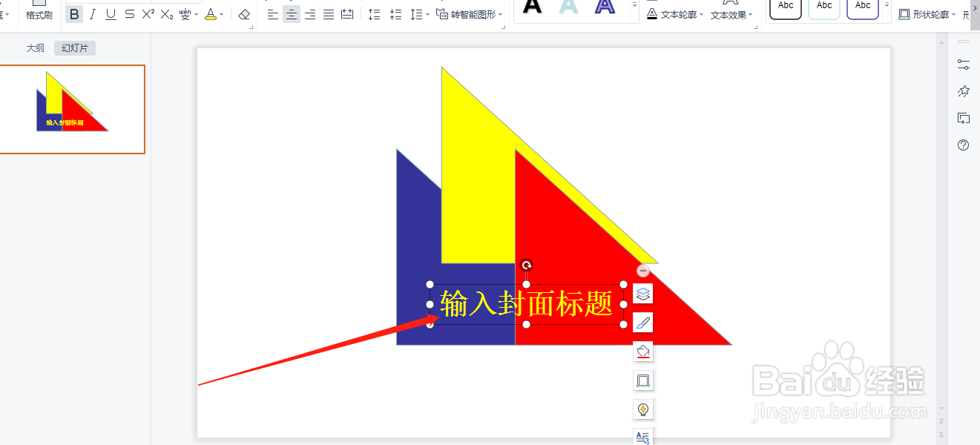Apply the yellow font color button

[x=211, y=14]
